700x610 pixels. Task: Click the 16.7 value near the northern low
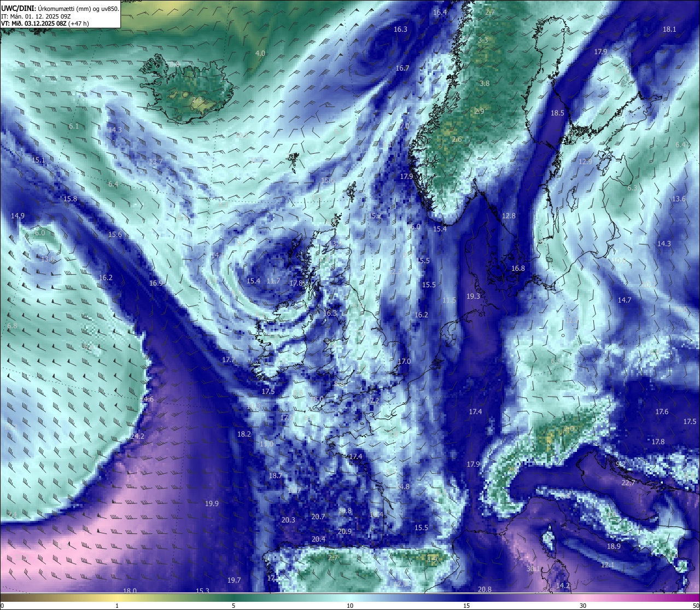coord(402,68)
